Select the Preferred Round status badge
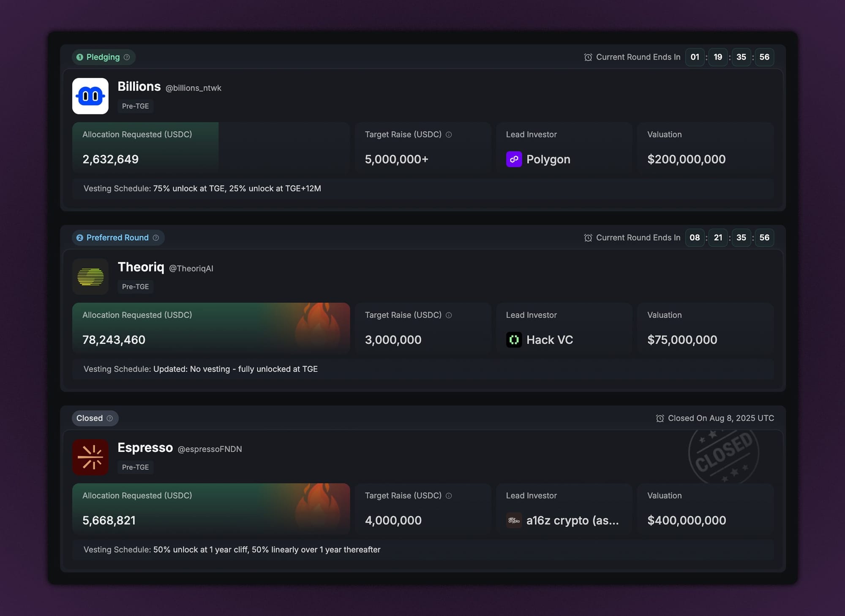The image size is (845, 616). click(x=118, y=238)
